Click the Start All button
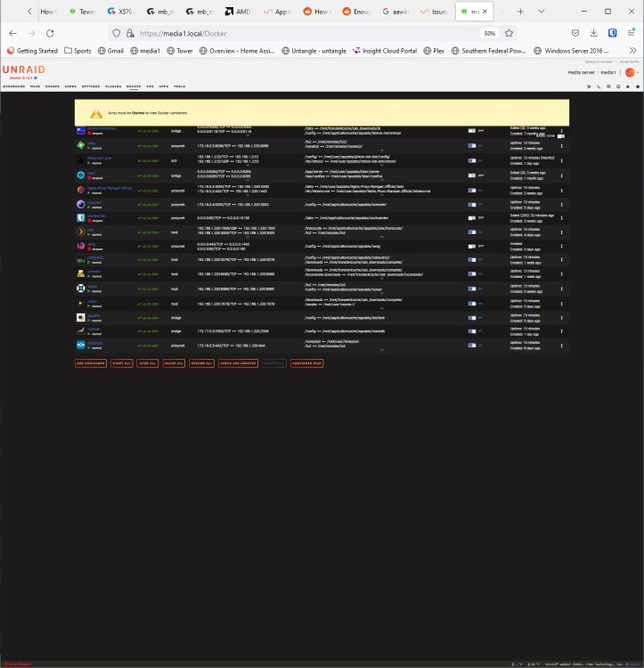This screenshot has height=668, width=644. (121, 363)
